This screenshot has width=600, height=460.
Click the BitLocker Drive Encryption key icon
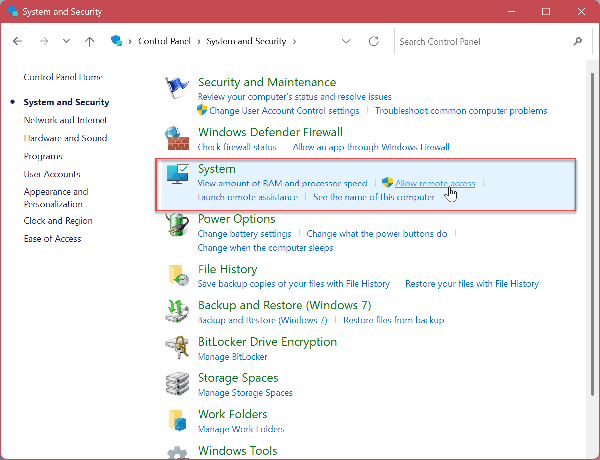177,348
